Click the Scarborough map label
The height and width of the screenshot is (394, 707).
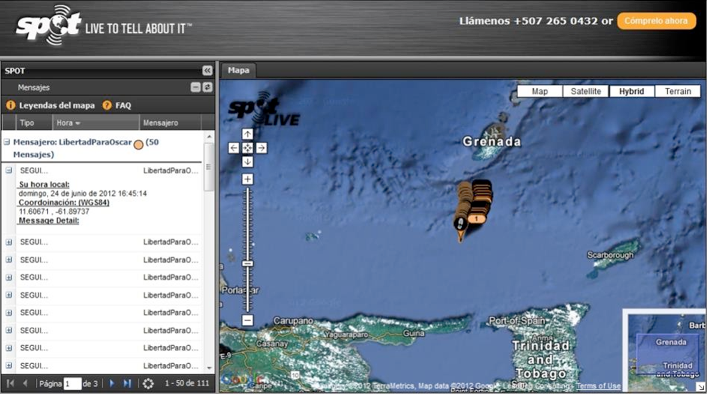(x=610, y=255)
